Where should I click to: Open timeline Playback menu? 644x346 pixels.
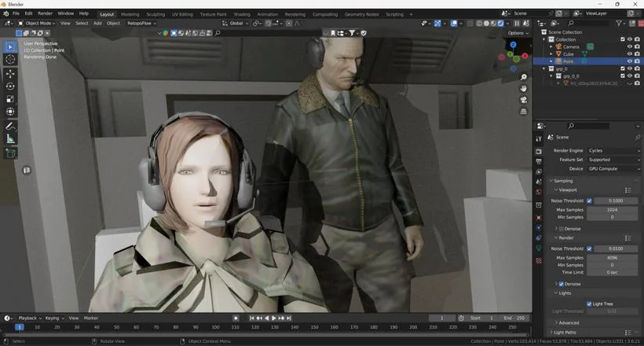point(30,318)
